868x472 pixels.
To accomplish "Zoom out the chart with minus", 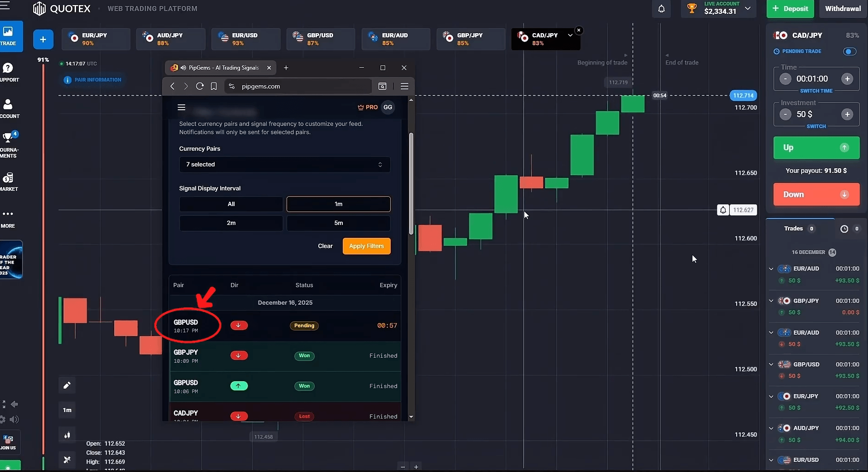I will click(x=403, y=467).
